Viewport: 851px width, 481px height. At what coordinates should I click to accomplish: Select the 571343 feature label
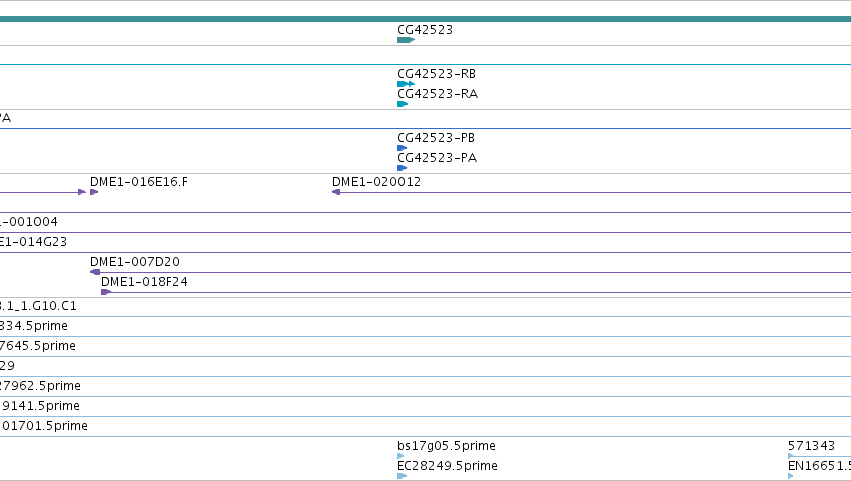point(811,446)
